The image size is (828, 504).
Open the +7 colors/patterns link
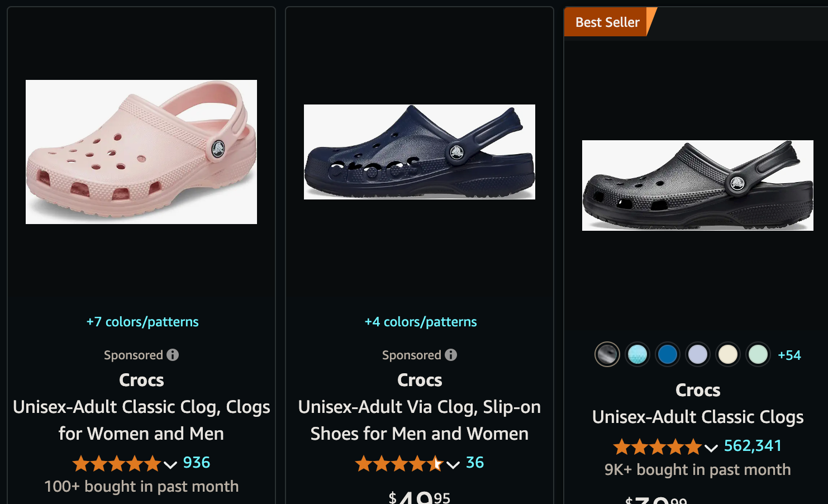click(x=142, y=321)
